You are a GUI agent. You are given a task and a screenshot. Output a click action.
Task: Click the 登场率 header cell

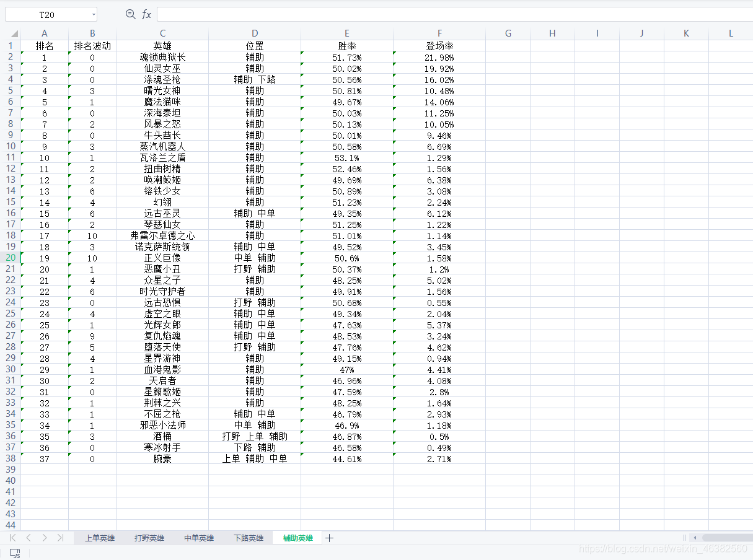pos(439,46)
